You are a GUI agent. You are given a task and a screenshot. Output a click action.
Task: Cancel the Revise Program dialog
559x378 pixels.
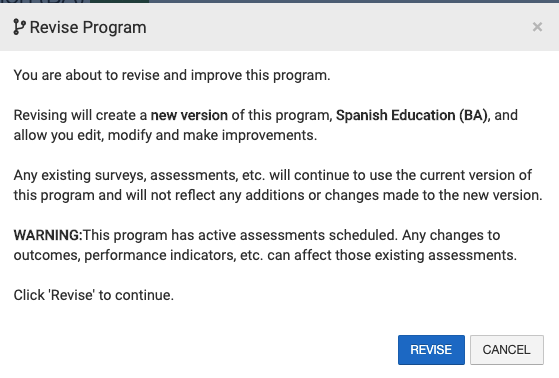[x=507, y=350]
